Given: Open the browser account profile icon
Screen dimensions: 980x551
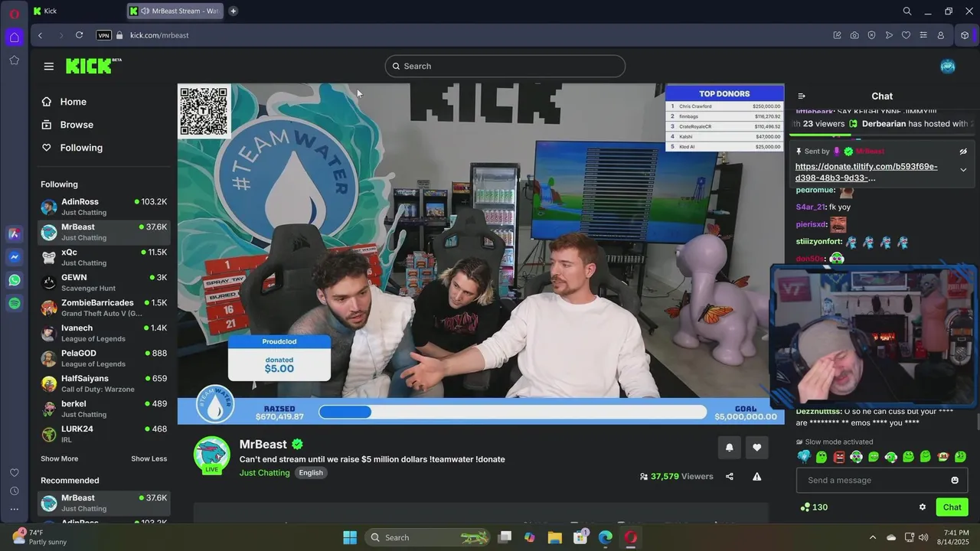Looking at the screenshot, I should (941, 35).
